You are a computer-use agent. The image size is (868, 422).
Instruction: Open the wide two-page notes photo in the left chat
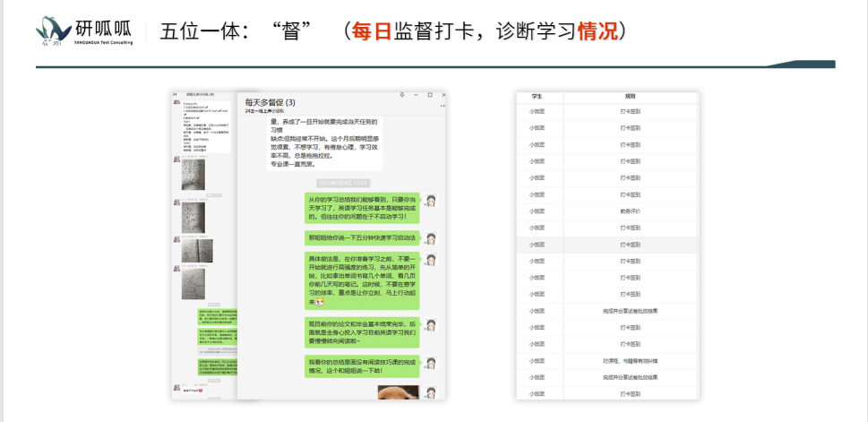[198, 251]
